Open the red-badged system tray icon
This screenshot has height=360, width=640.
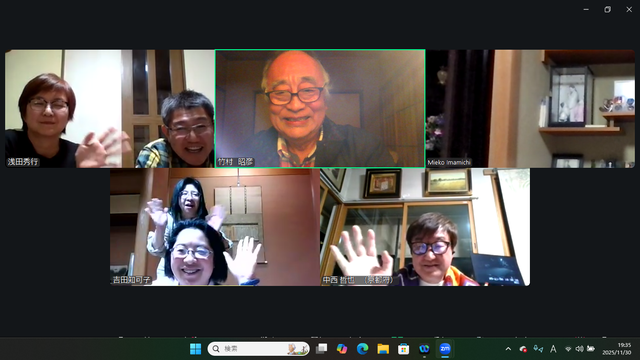coord(523,349)
